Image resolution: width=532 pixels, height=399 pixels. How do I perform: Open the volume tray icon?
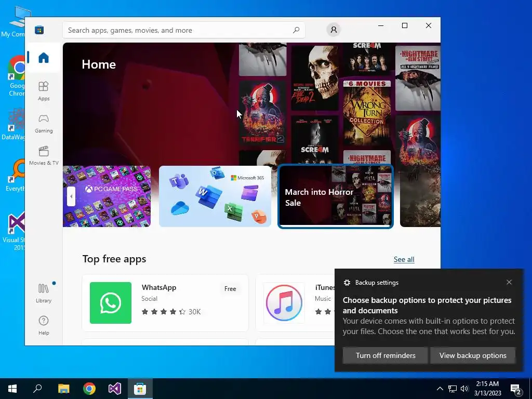464,389
